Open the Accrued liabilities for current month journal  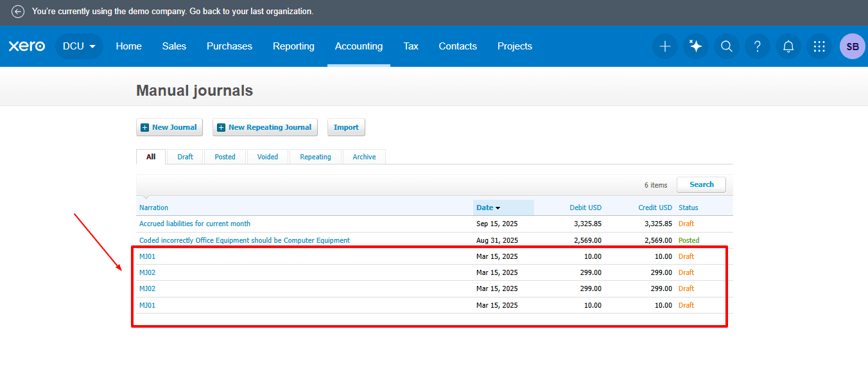point(195,224)
